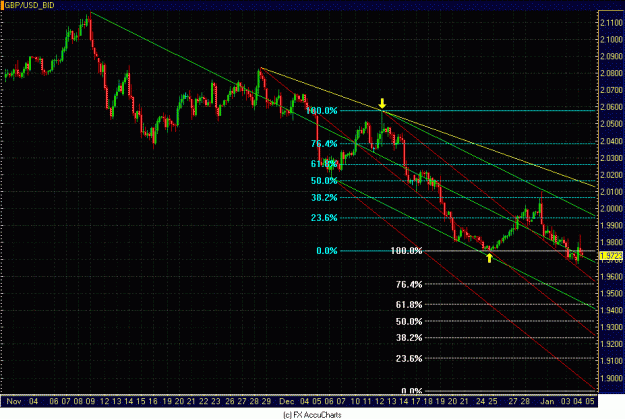Click the 09 date label on time axis
This screenshot has height=419, width=625.
tap(90, 401)
